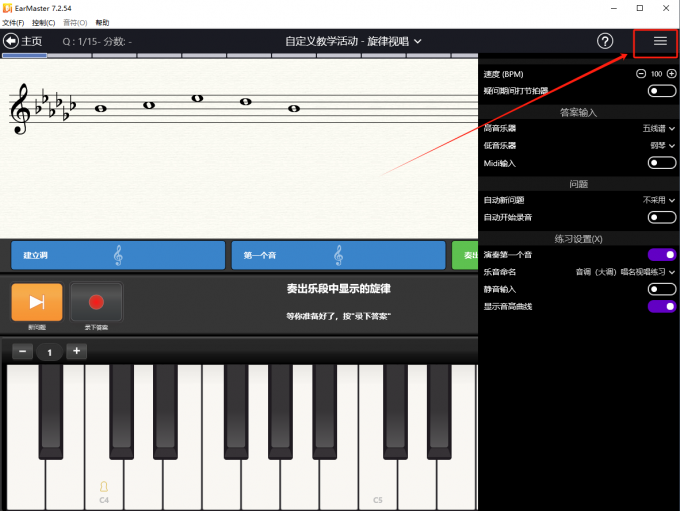Click the back arrow to 主页
Viewport: 680px width, 511px height.
click(12, 41)
